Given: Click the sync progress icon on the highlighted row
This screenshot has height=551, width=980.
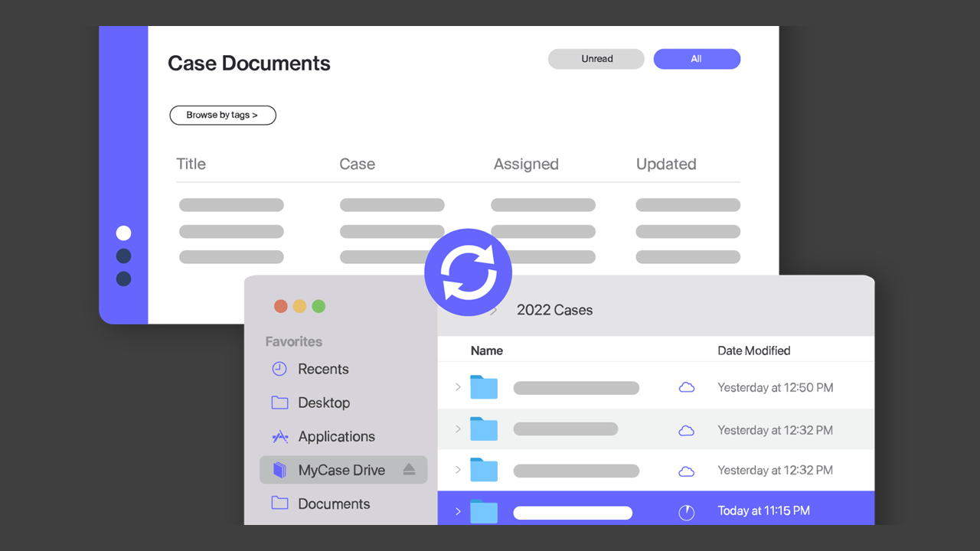Looking at the screenshot, I should pos(687,512).
